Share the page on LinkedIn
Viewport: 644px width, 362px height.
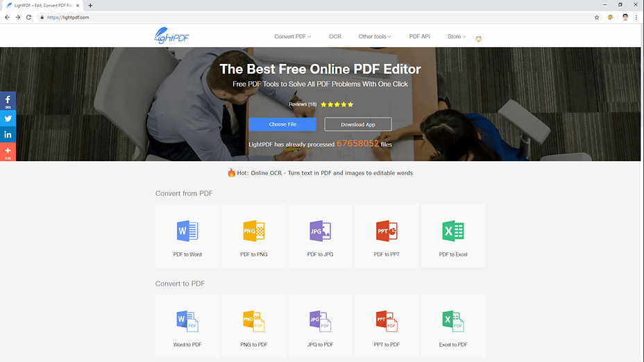[8, 135]
